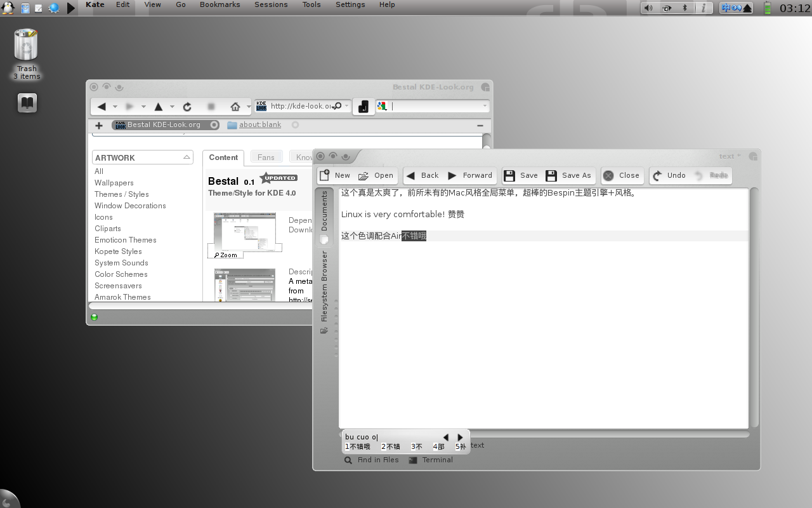The image size is (812, 508).
Task: Click the battery indicator icon
Action: point(768,8)
